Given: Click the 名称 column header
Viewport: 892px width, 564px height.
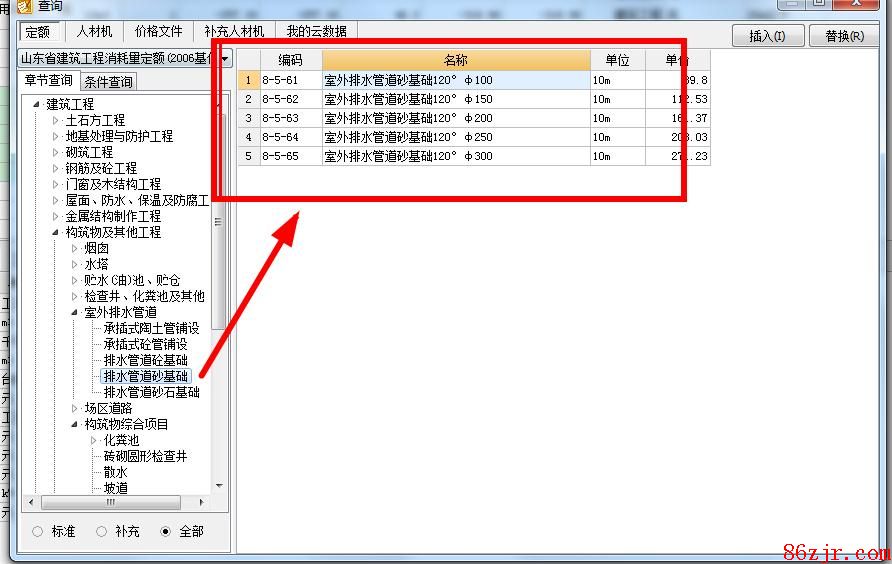Looking at the screenshot, I should point(455,60).
